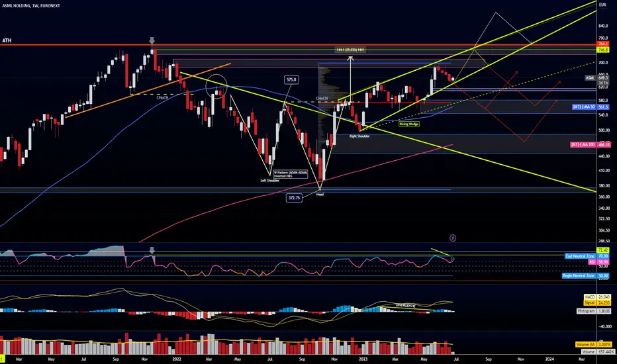Click the Rising Wedge label
This screenshot has width=617, height=364.
[409, 124]
